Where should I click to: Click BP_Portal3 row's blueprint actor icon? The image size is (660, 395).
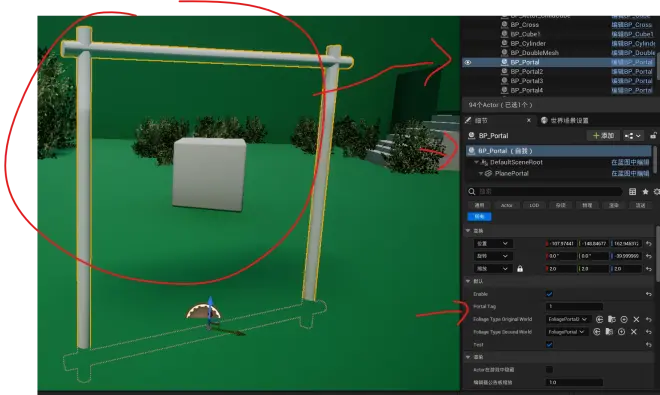pyautogui.click(x=504, y=81)
